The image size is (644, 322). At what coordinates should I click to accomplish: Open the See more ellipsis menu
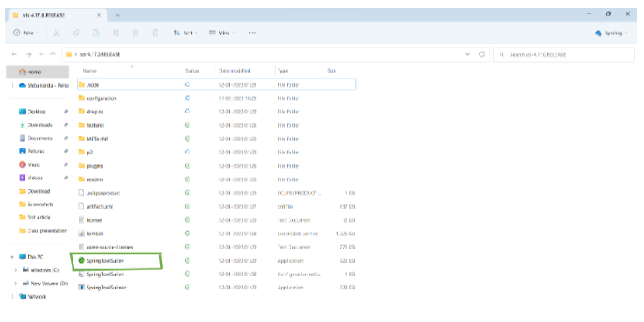(x=253, y=33)
